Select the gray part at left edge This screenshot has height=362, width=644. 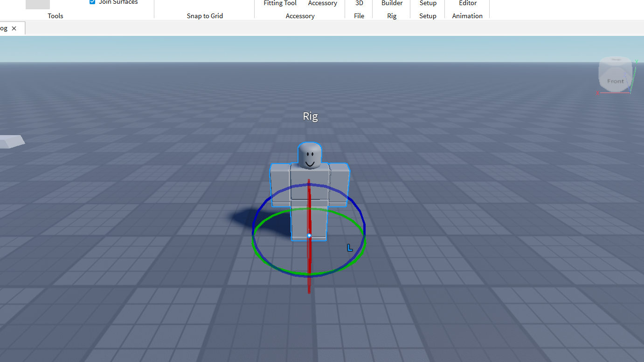10,141
